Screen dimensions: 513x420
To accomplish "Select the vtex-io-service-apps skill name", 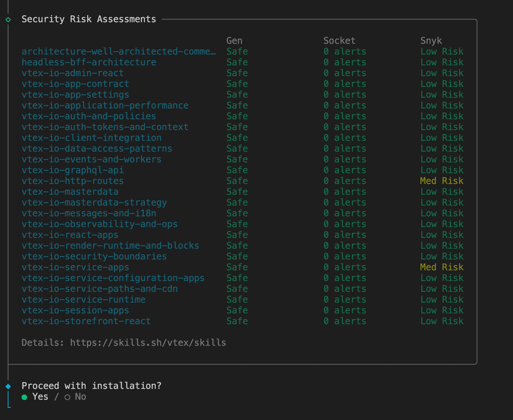I will (75, 267).
